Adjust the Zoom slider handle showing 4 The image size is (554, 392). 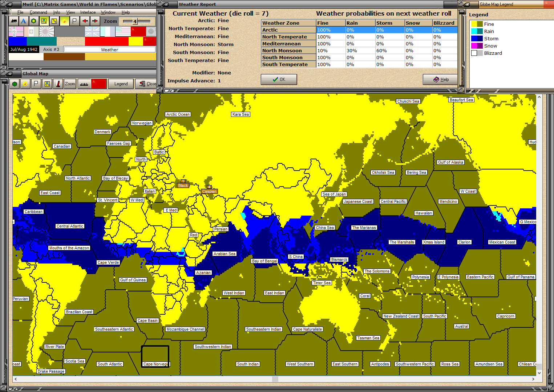(x=135, y=21)
